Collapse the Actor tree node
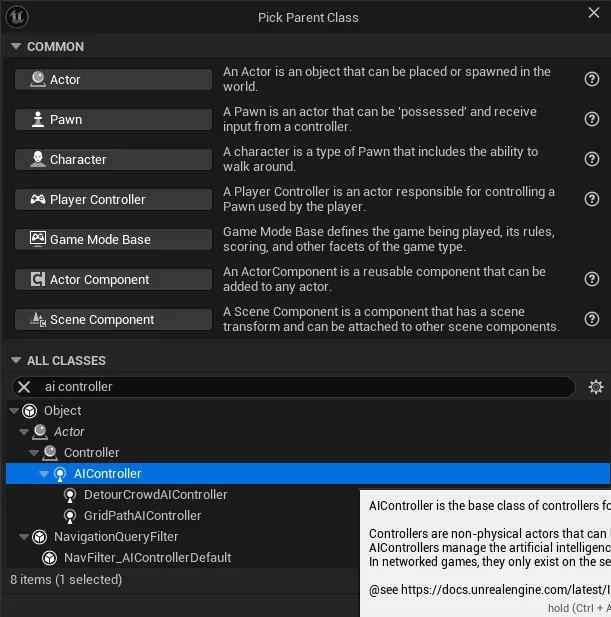Viewport: 611px width, 617px height. coord(24,432)
